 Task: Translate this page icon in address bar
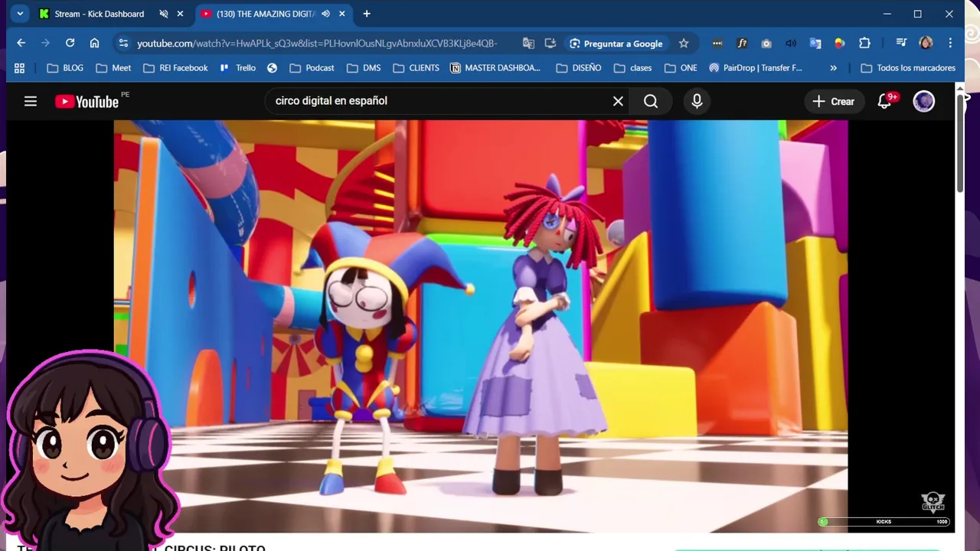pyautogui.click(x=528, y=44)
